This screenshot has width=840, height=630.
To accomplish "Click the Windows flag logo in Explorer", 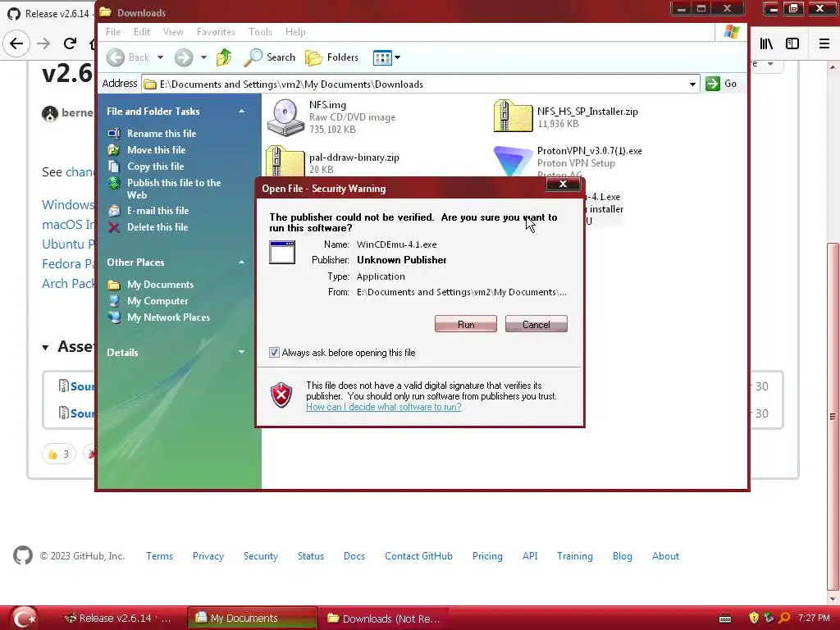I will pyautogui.click(x=731, y=32).
